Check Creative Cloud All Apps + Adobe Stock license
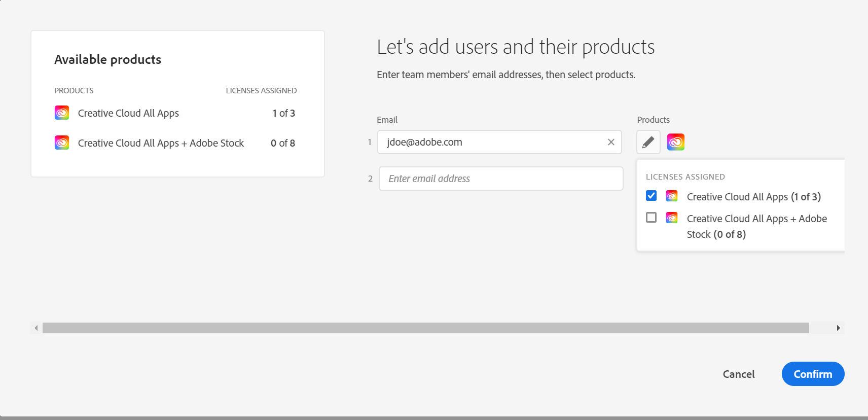 (x=652, y=218)
